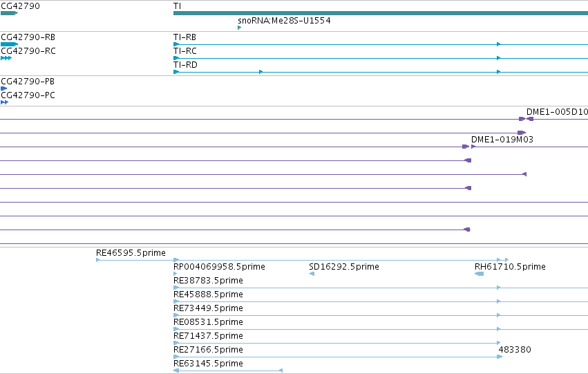588x374 pixels.
Task: Open EST RE71437.5prime label
Action: (x=208, y=336)
